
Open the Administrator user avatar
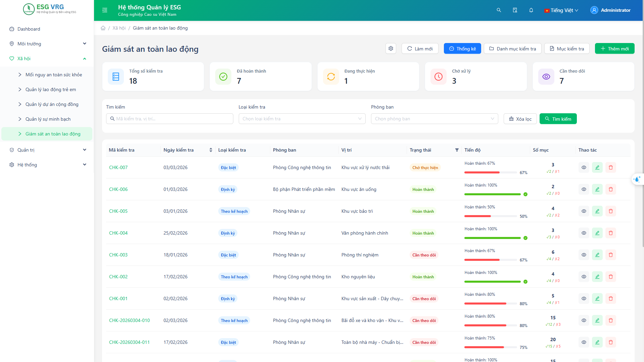click(594, 10)
